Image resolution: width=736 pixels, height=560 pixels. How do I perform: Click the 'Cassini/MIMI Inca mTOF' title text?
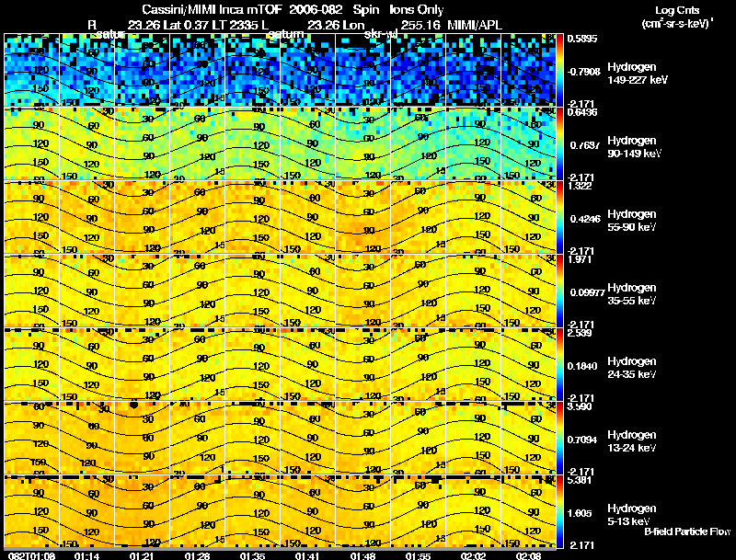click(212, 10)
